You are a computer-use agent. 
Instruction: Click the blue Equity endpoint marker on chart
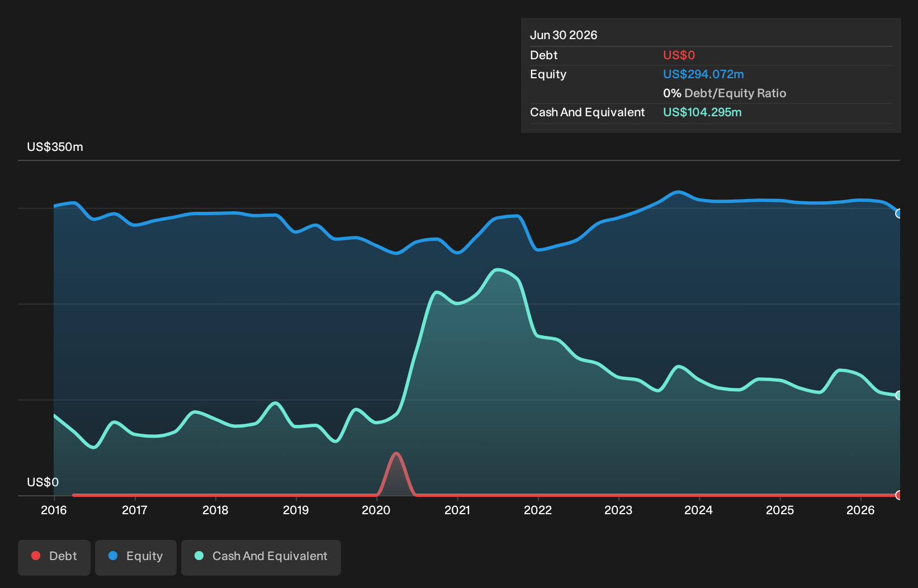(x=899, y=214)
